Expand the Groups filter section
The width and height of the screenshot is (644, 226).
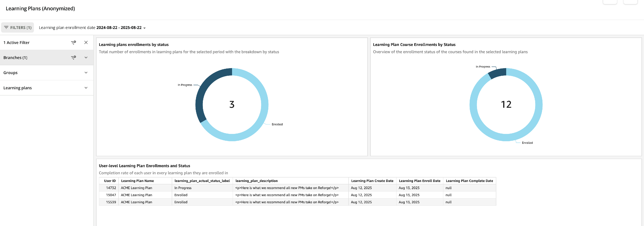click(47, 73)
